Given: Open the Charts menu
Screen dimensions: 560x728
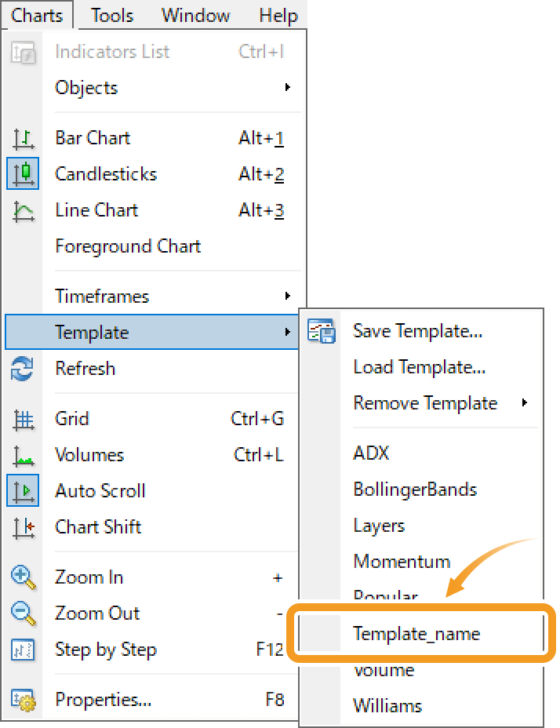Looking at the screenshot, I should pos(37,16).
